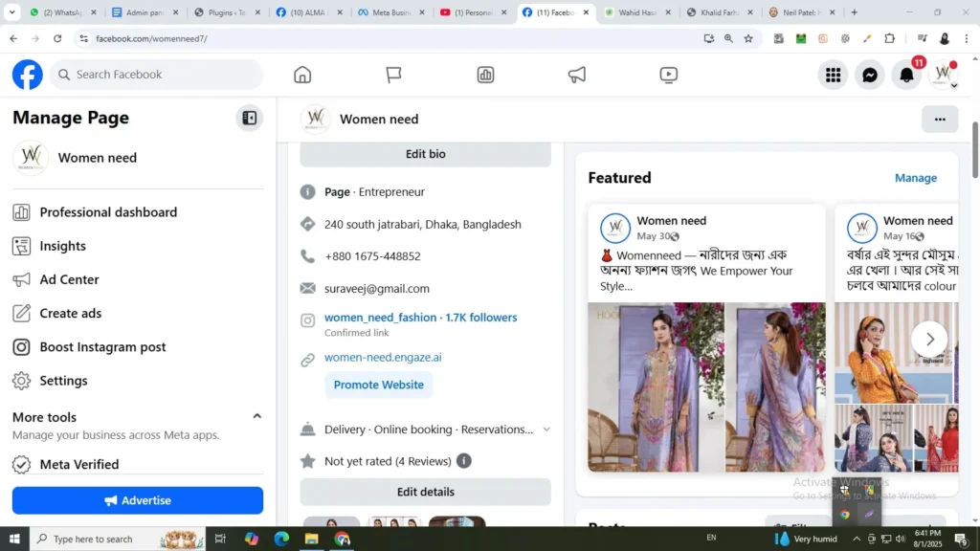
Task: Open the page options via the three-dots button
Action: tap(939, 119)
